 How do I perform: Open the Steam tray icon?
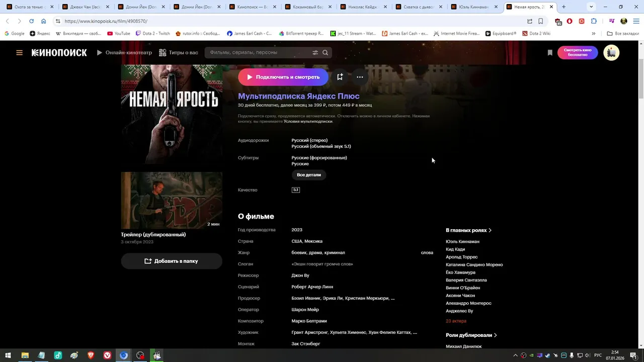(x=548, y=355)
